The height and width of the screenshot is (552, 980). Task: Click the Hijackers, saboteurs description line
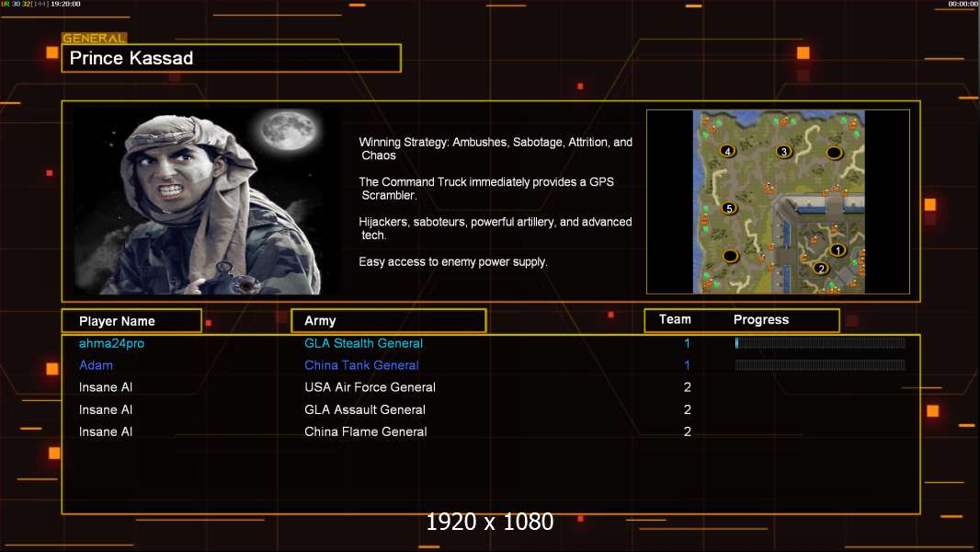coord(495,228)
